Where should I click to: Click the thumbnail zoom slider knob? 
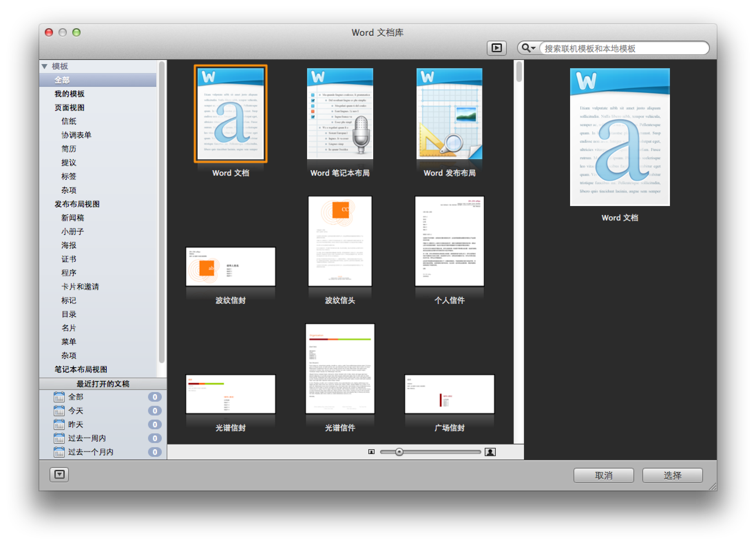(399, 452)
